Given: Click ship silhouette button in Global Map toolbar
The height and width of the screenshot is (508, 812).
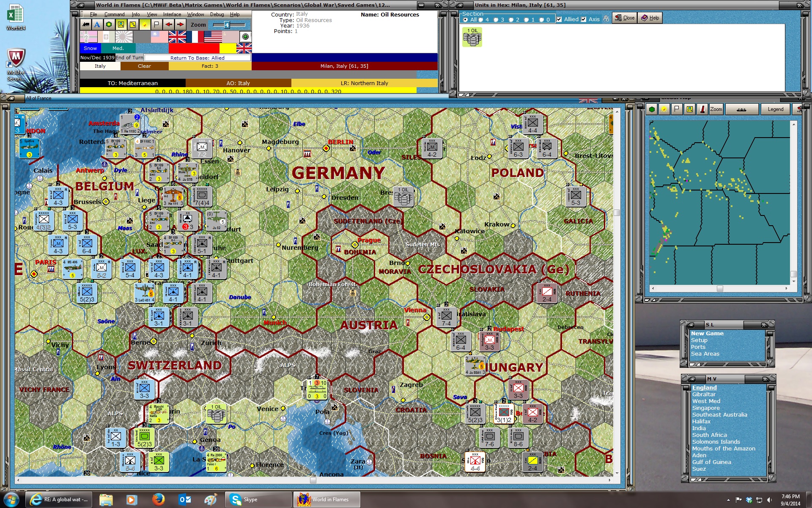Looking at the screenshot, I should pyautogui.click(x=741, y=109).
